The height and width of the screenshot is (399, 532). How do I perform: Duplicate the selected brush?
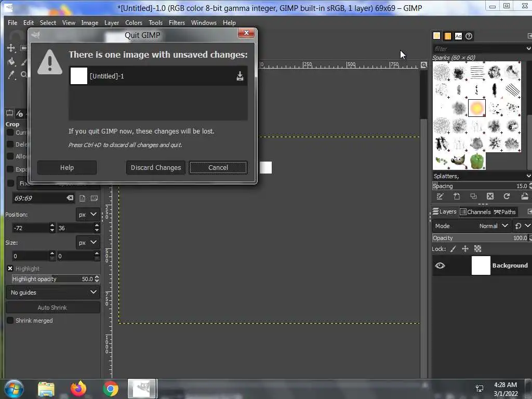point(473,196)
